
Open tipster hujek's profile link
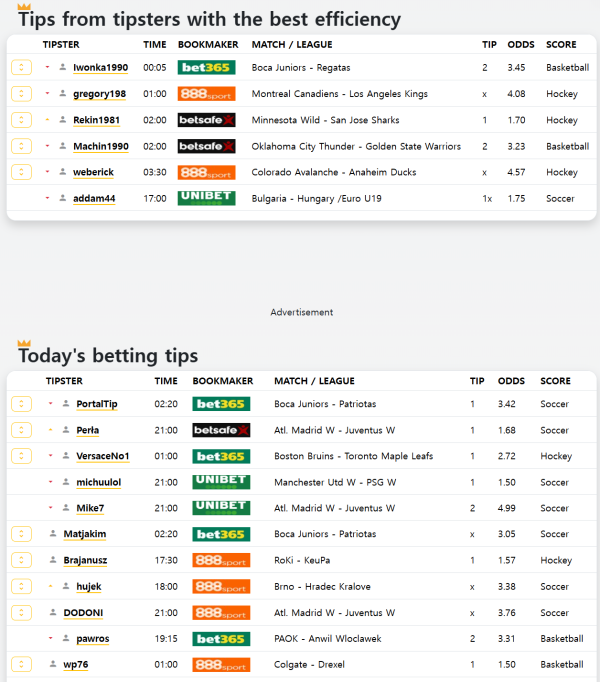point(89,586)
